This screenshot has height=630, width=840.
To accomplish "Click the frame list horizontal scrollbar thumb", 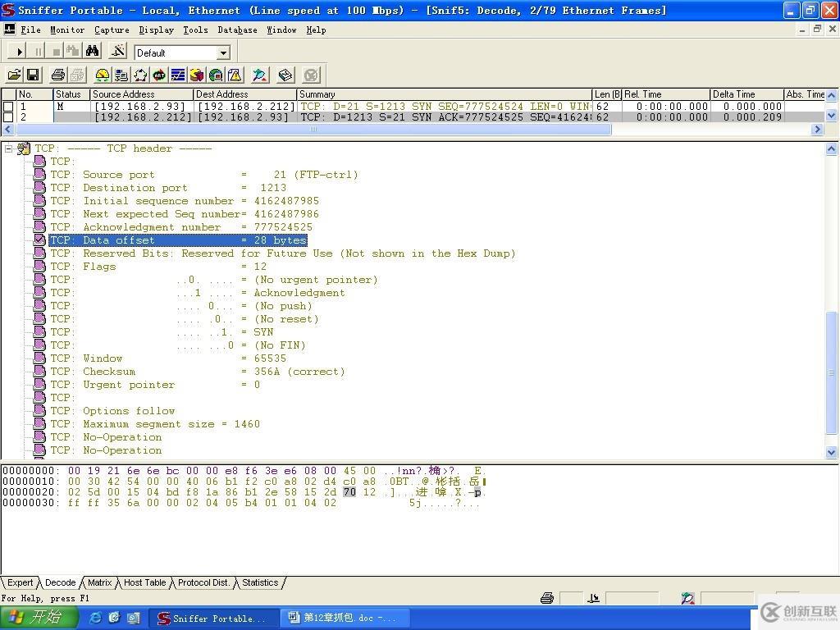I will [x=313, y=129].
